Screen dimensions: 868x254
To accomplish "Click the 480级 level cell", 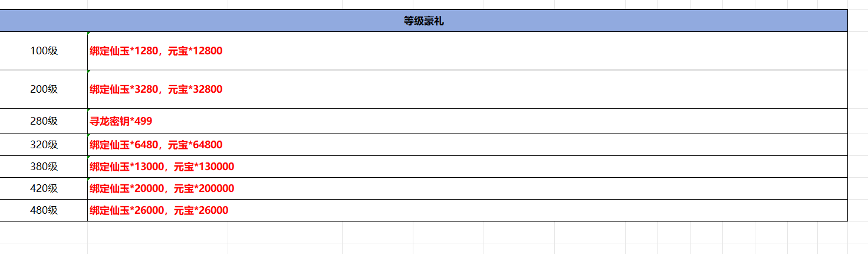I will point(44,210).
